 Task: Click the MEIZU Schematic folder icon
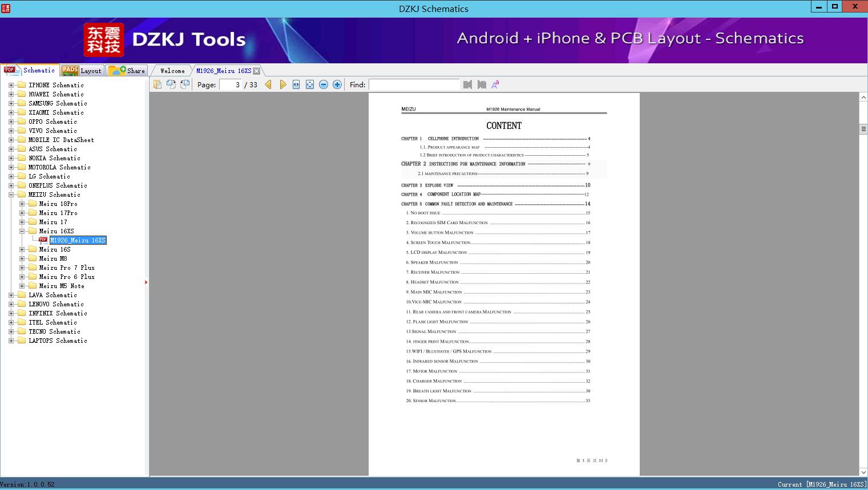coord(22,195)
